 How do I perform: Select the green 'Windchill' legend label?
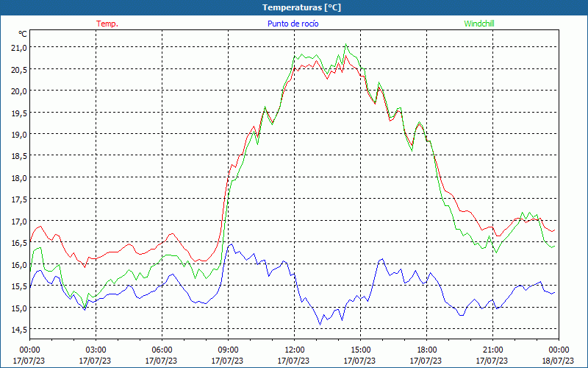click(x=479, y=24)
